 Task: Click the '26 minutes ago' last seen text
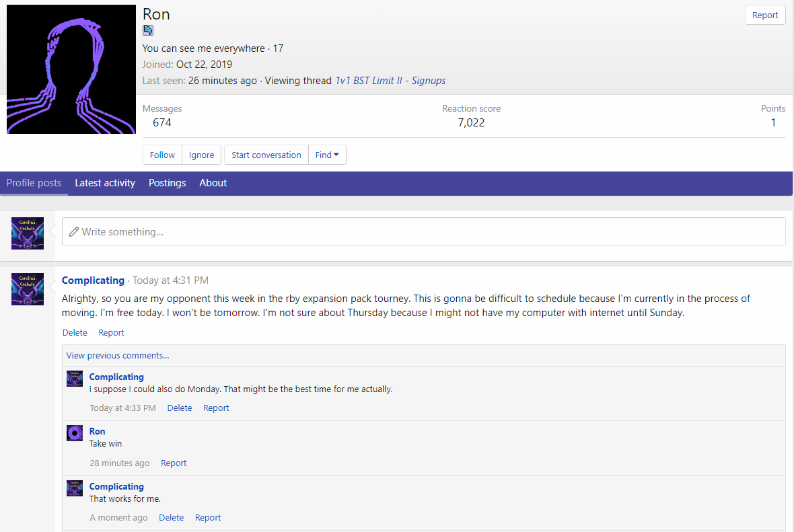[222, 81]
